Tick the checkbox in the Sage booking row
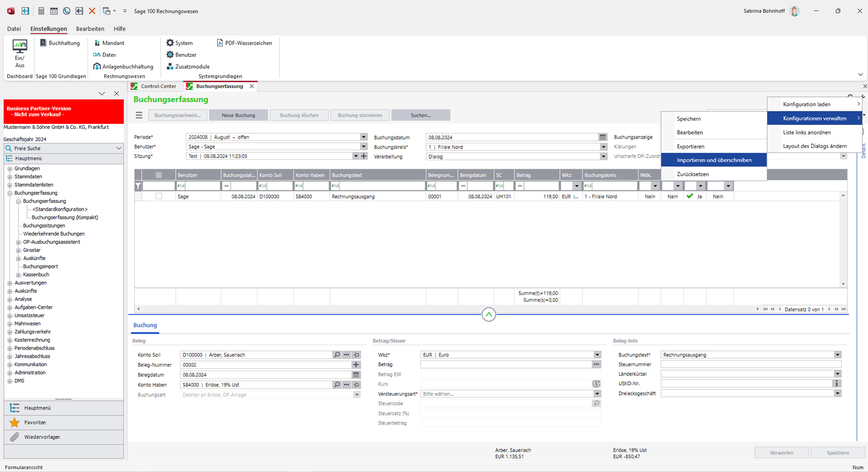Screen dimensions: 868x472 159,197
